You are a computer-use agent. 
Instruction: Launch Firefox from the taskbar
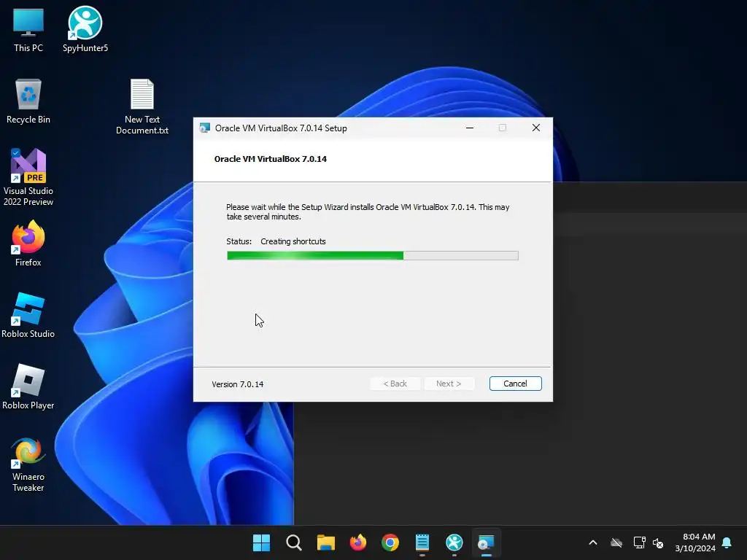click(x=357, y=542)
